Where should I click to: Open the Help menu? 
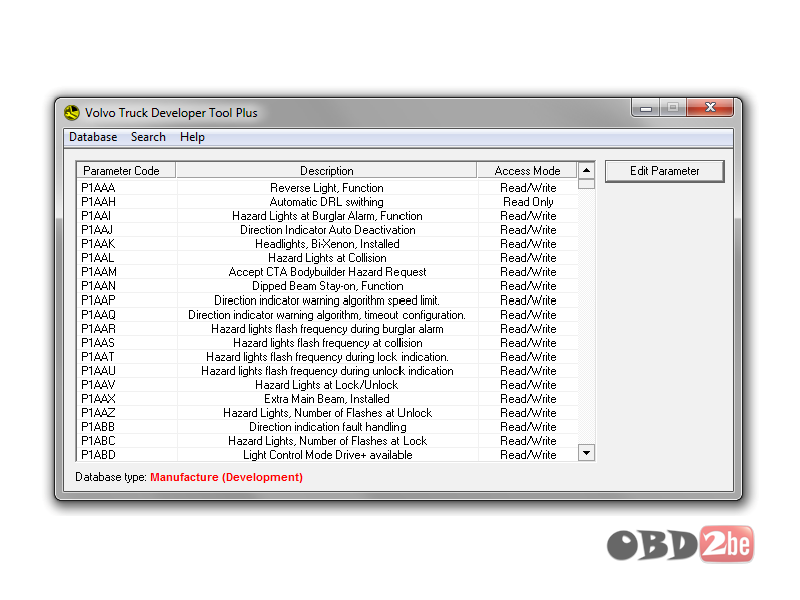pyautogui.click(x=192, y=137)
